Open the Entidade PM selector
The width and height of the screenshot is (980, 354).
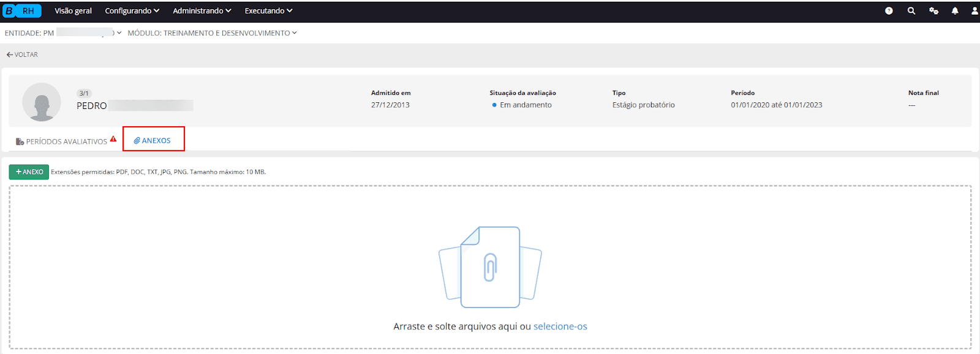click(63, 33)
